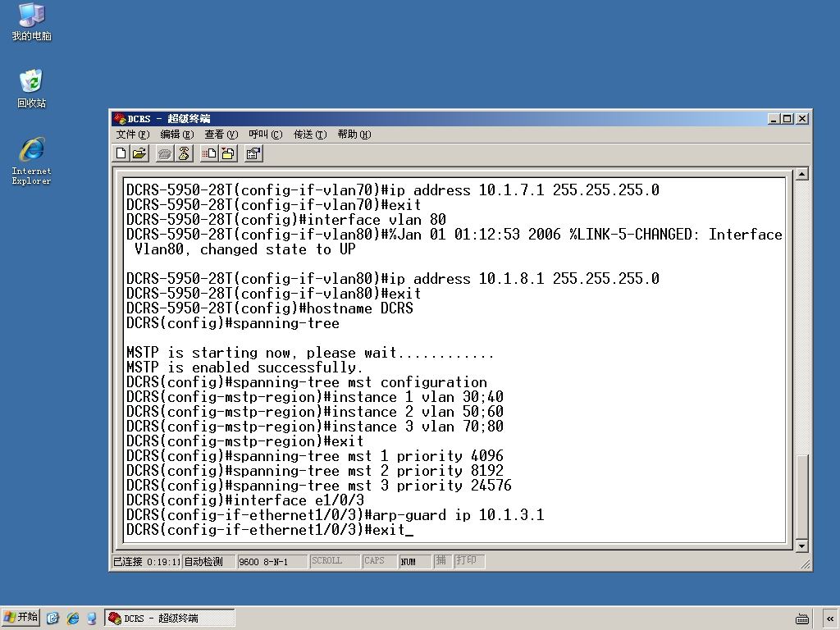Screen dimensions: 840x630
Task: Click the 捕 capture status indicator
Action: pyautogui.click(x=442, y=561)
